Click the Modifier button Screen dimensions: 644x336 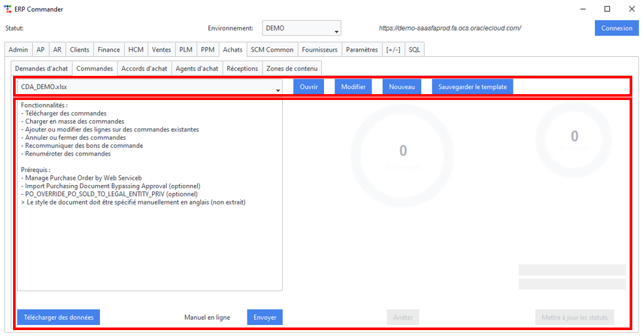pyautogui.click(x=353, y=87)
